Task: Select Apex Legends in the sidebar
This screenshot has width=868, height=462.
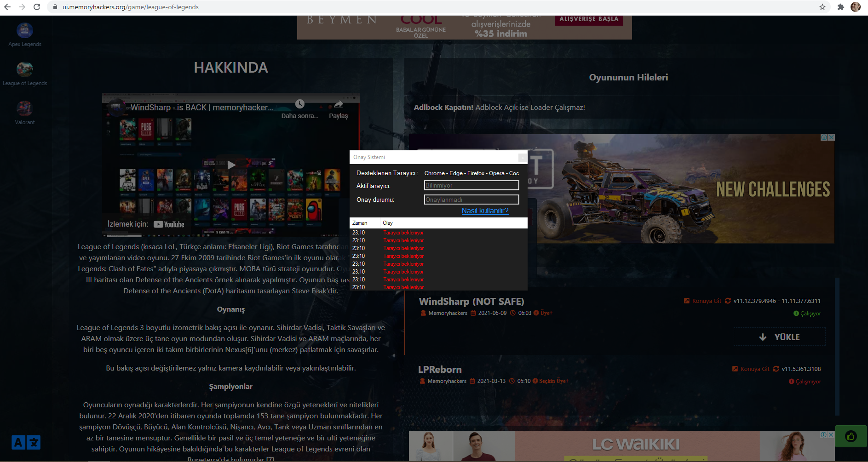Action: tap(25, 35)
